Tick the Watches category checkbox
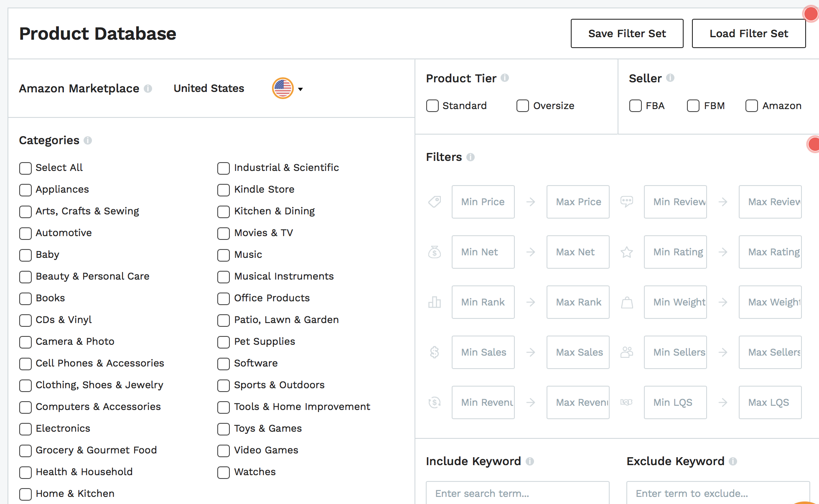Viewport: 819px width, 504px height. 224,473
